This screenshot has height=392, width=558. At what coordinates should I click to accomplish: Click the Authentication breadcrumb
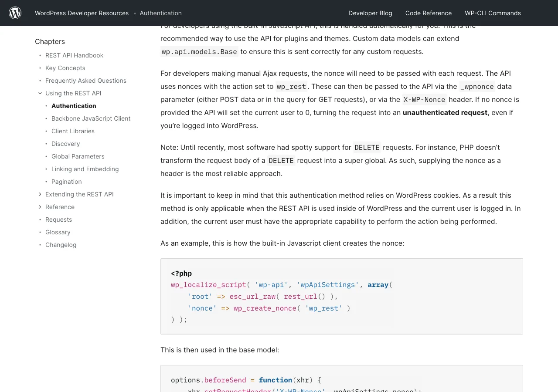pyautogui.click(x=160, y=13)
